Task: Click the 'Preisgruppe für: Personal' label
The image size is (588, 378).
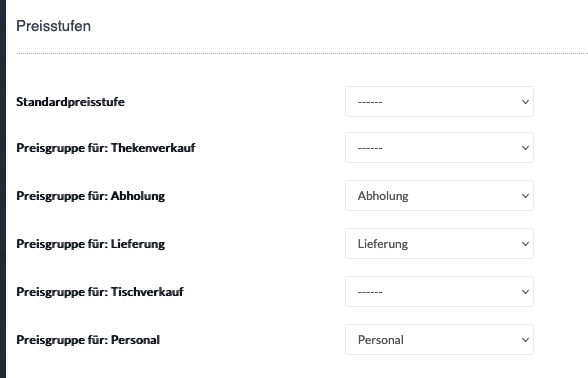Action: coord(88,340)
